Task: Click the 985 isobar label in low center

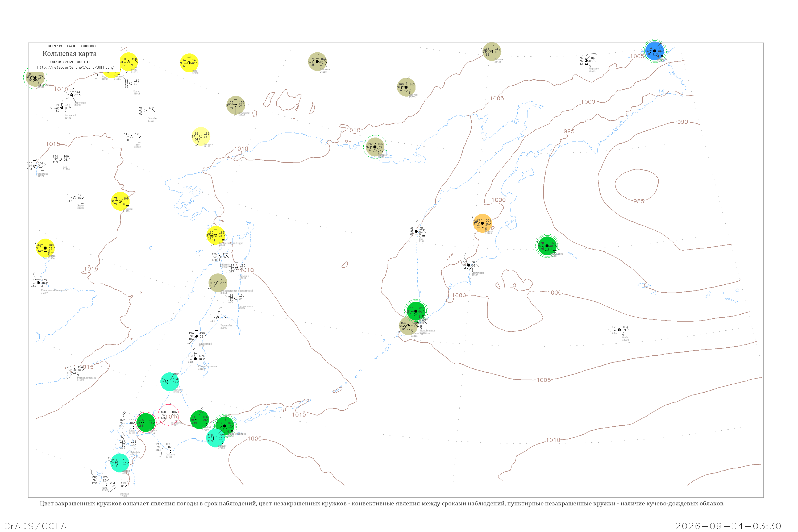Action: tap(639, 201)
